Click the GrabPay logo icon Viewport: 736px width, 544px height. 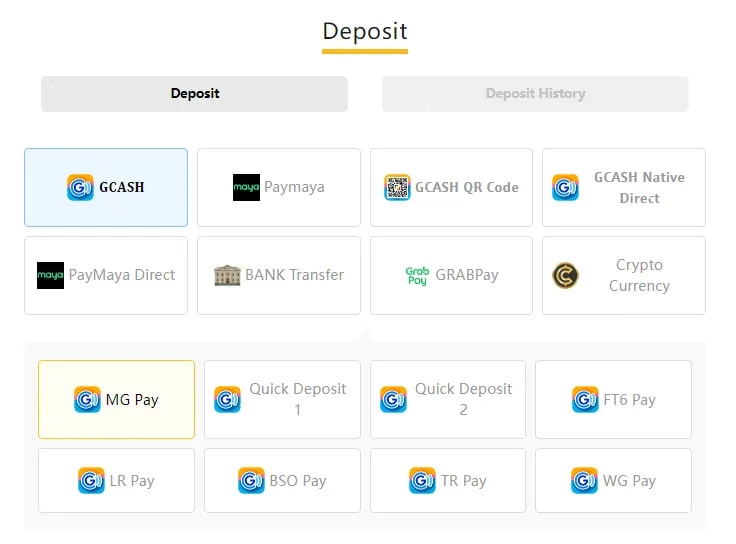417,275
